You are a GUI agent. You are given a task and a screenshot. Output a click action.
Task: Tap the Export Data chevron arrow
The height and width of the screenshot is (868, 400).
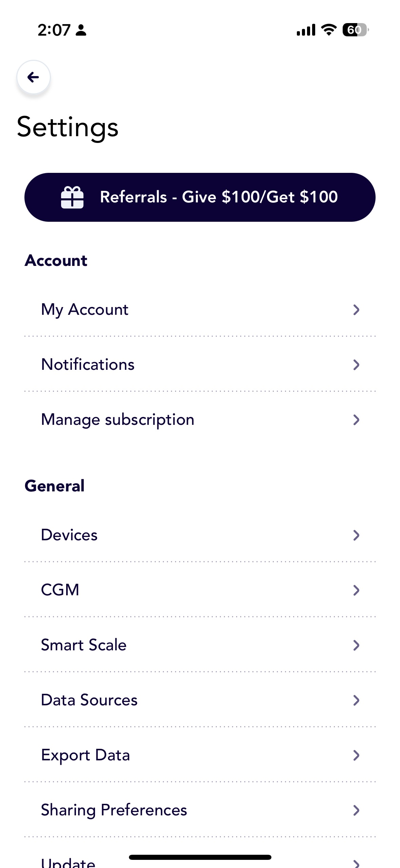point(356,755)
